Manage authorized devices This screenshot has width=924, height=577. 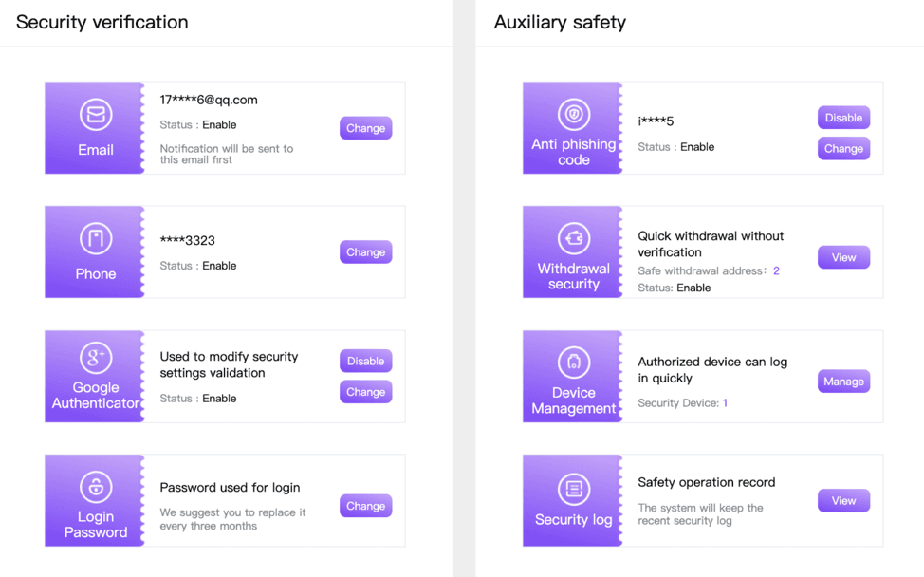tap(843, 382)
